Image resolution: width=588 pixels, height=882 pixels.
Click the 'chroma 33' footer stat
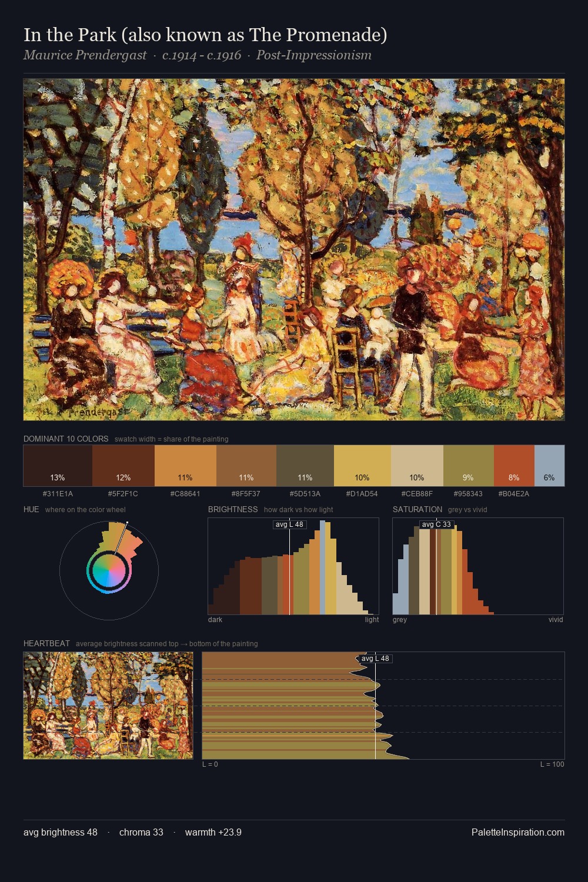tap(141, 832)
